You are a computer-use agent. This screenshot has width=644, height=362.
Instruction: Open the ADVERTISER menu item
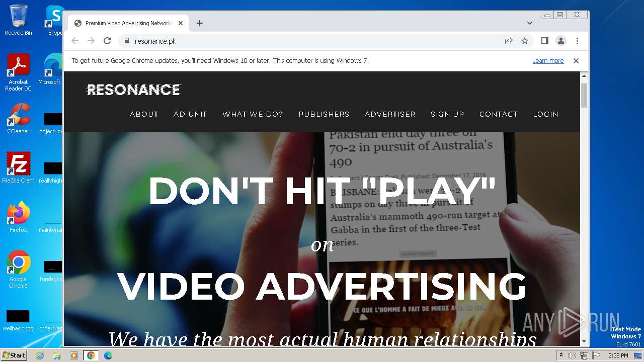[x=390, y=114]
